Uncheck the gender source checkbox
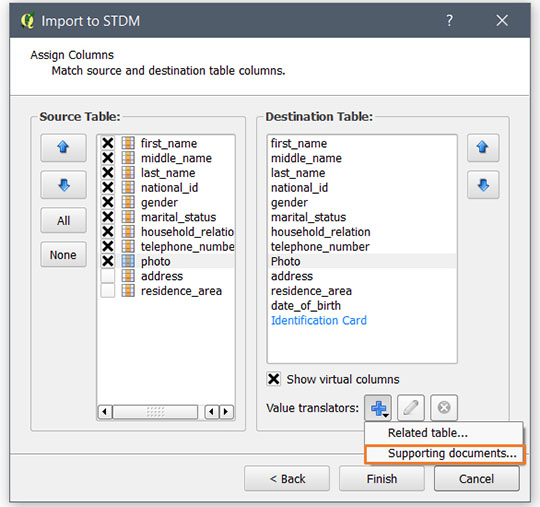The height and width of the screenshot is (507, 540). tap(108, 202)
